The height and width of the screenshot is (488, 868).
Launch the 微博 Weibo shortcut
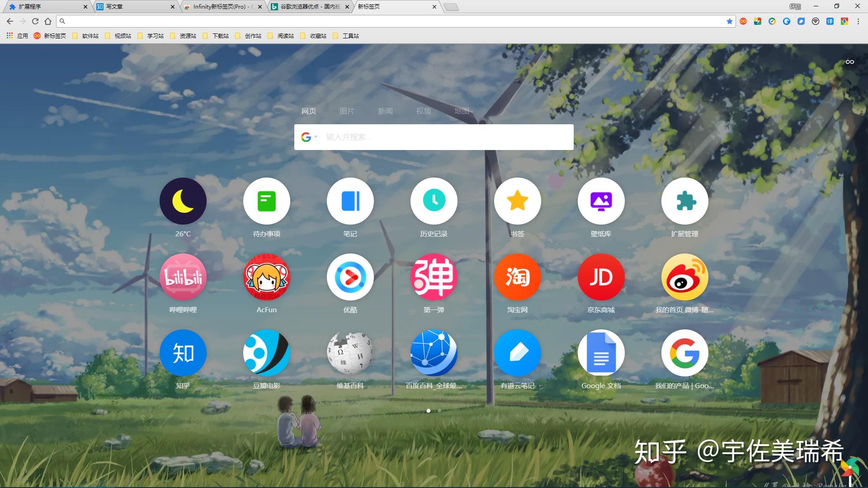coord(685,277)
